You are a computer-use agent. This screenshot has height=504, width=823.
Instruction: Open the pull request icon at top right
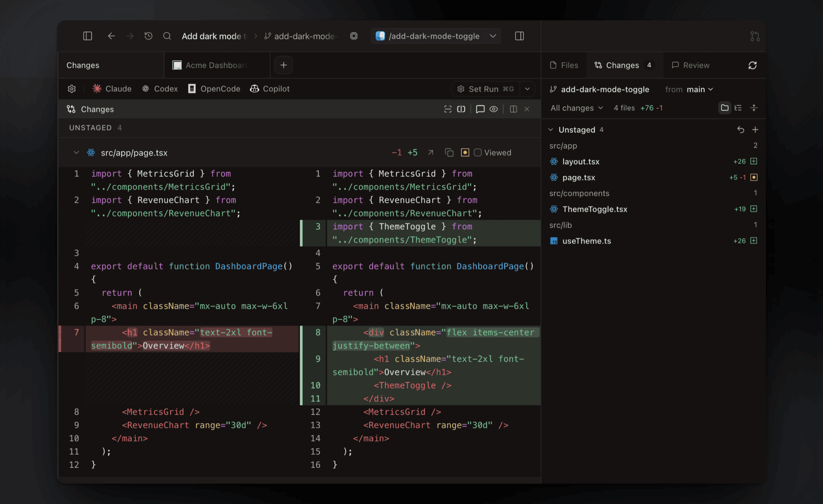[755, 36]
